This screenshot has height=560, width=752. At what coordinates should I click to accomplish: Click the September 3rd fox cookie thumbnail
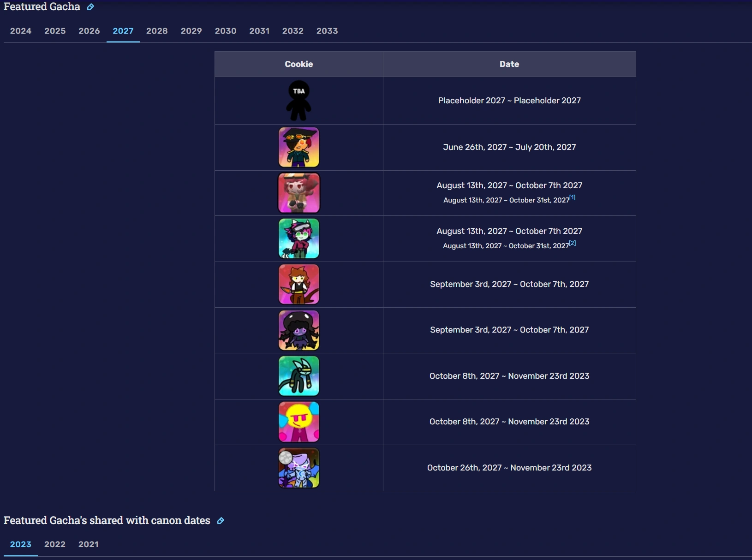298,284
